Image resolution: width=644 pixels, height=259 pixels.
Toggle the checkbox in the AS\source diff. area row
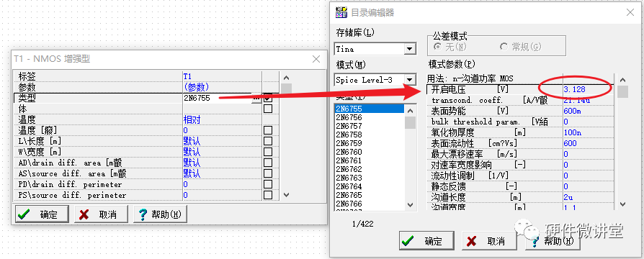pyautogui.click(x=268, y=173)
